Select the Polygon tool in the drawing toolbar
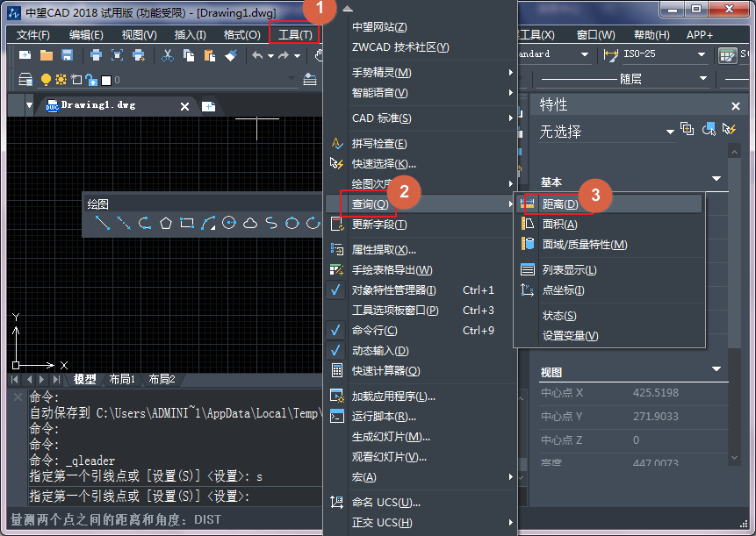The width and height of the screenshot is (756, 536). click(166, 224)
